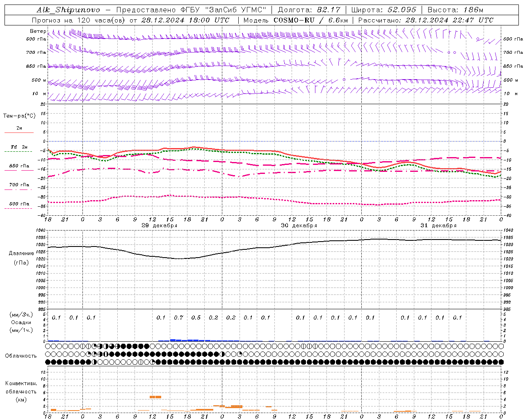The height and width of the screenshot is (420, 525).
Task: Click the provider text ФГБУ "ЗапСиб УГМС"
Action: tap(223, 10)
